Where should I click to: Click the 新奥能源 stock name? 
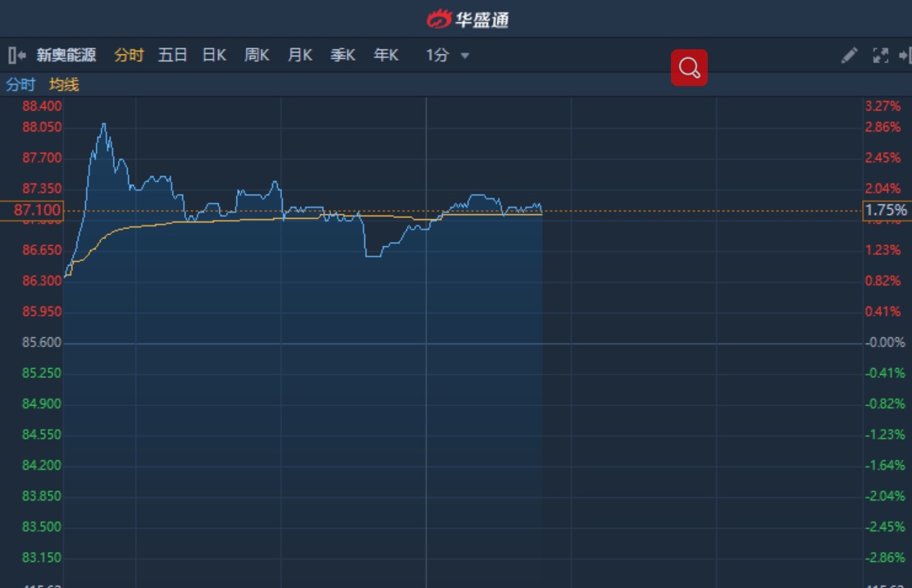click(x=66, y=55)
